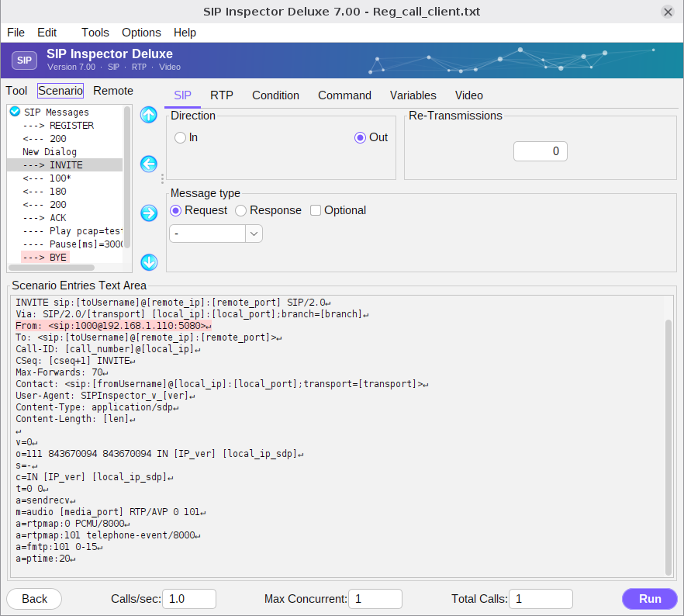
Task: Click the highlighted From header line
Action: 113,326
